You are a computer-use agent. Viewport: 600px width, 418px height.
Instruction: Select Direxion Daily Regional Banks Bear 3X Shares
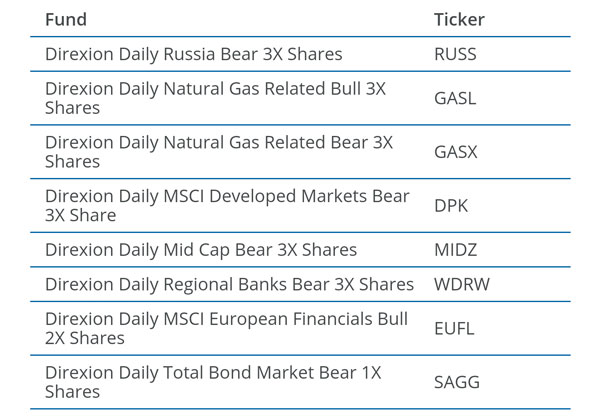point(229,285)
